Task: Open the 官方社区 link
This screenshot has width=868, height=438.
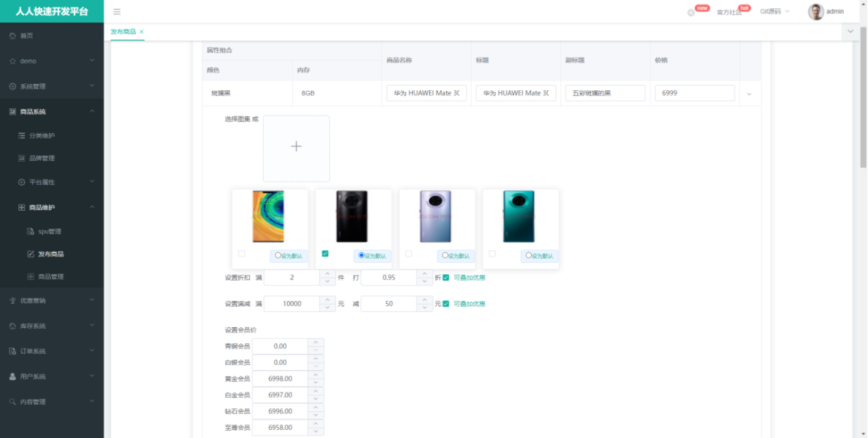Action: [x=729, y=12]
